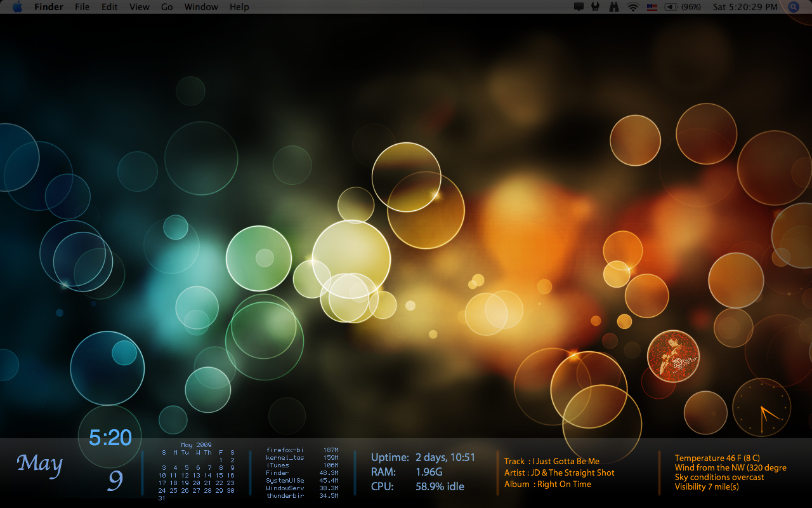Open the Window menu
Viewport: 812px width, 508px height.
[201, 7]
